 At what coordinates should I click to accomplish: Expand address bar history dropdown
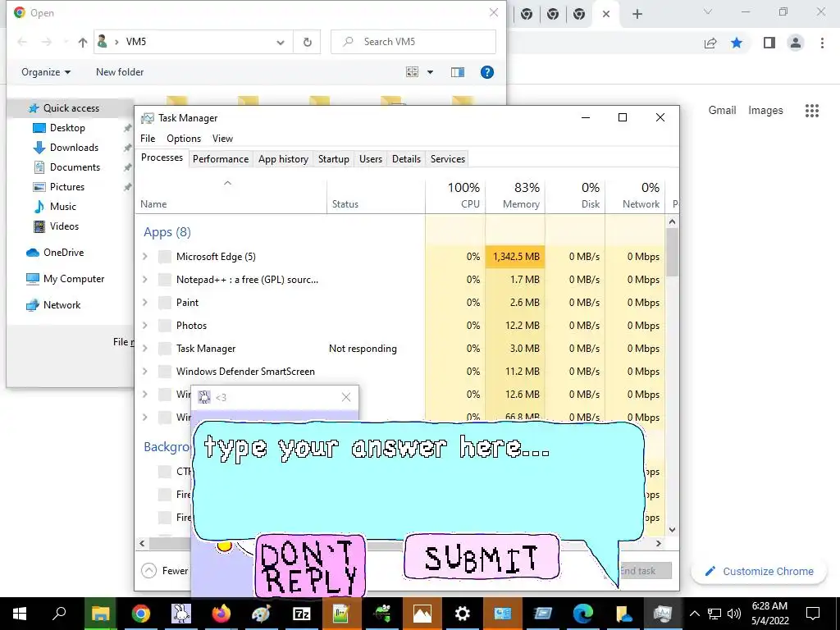tap(281, 43)
